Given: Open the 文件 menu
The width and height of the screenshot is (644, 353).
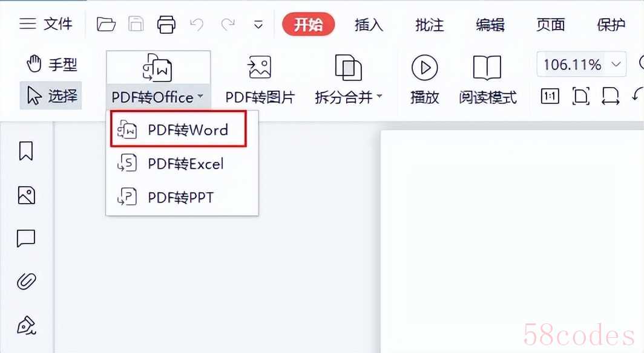Looking at the screenshot, I should [58, 24].
